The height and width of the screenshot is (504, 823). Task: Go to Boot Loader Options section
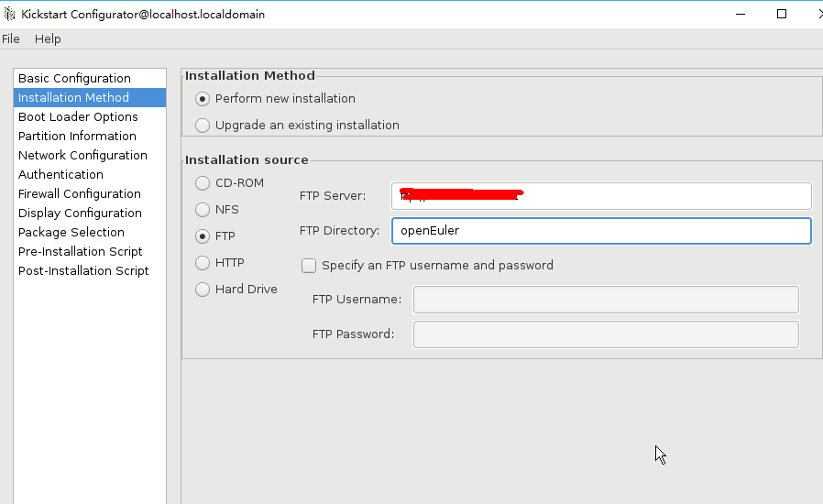coord(78,117)
